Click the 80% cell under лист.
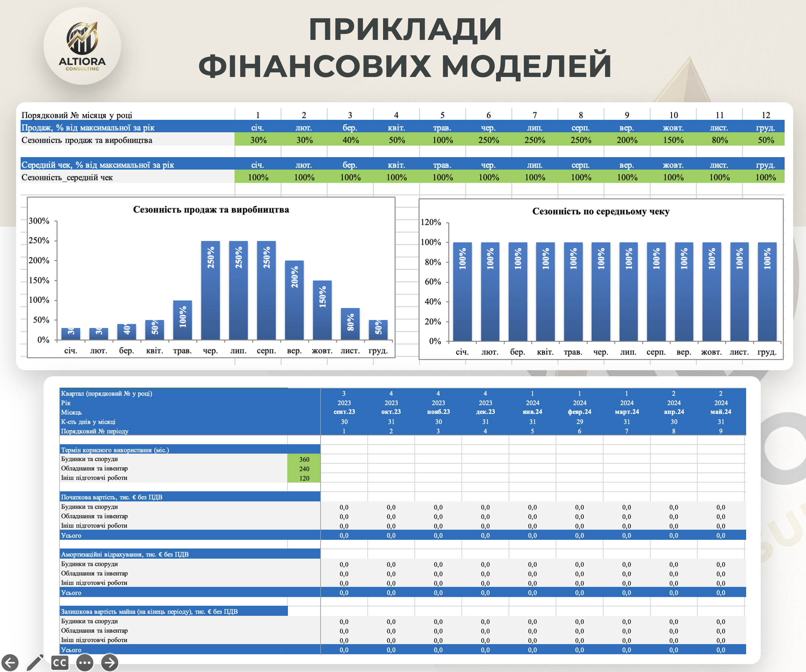806x672 pixels. pos(720,140)
